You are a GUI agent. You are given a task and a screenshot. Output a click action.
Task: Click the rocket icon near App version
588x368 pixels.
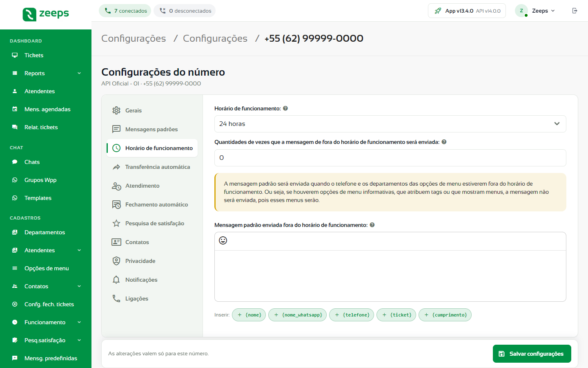(438, 11)
